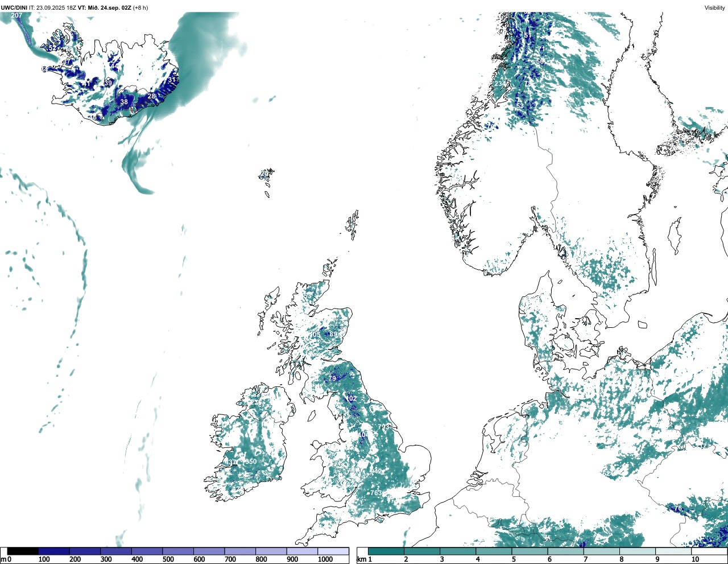Pick the lightest 9–10 km legend swatch
Image resolution: width=728 pixels, height=564 pixels.
(x=673, y=551)
